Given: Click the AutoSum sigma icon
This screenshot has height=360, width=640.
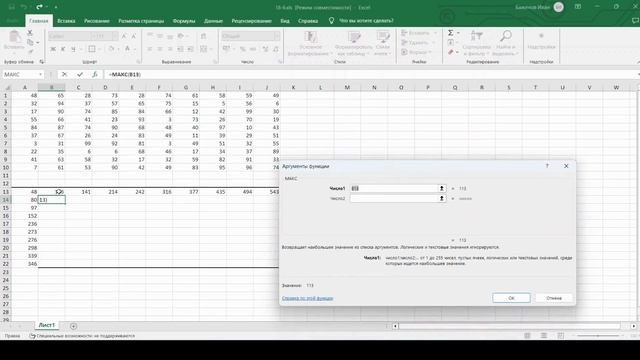Looking at the screenshot, I should (x=451, y=33).
